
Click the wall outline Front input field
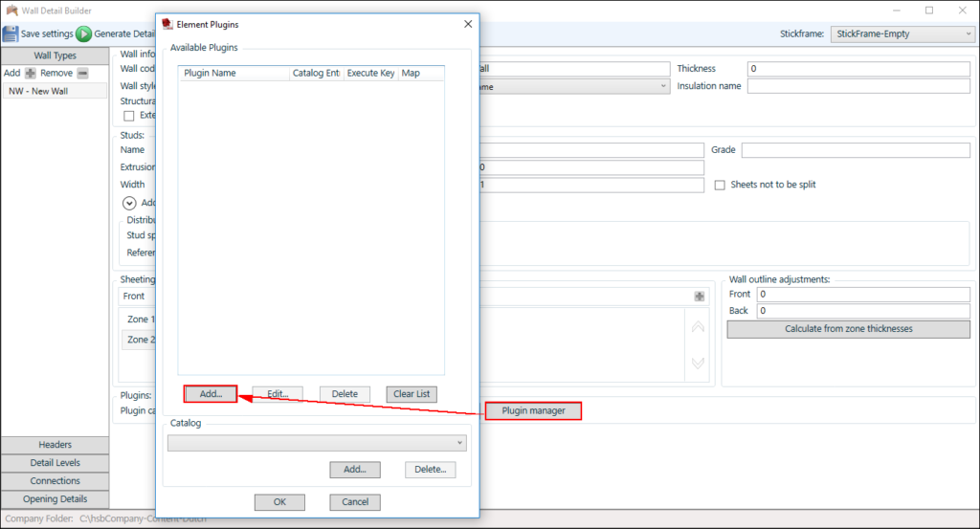click(863, 295)
